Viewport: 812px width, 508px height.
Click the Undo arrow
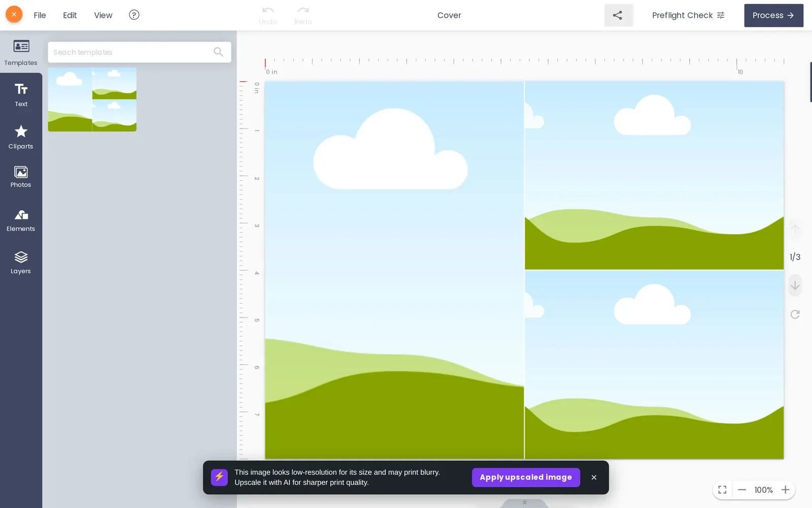click(x=268, y=15)
